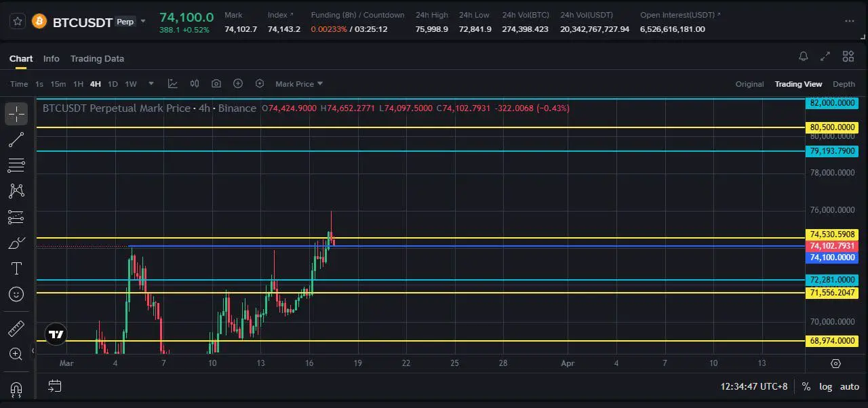
Task: Open chart settings hexagon icon
Action: pyautogui.click(x=260, y=84)
